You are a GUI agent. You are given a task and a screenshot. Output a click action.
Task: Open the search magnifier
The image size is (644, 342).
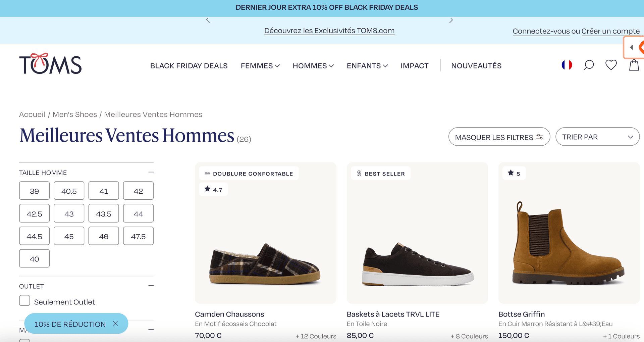point(588,65)
